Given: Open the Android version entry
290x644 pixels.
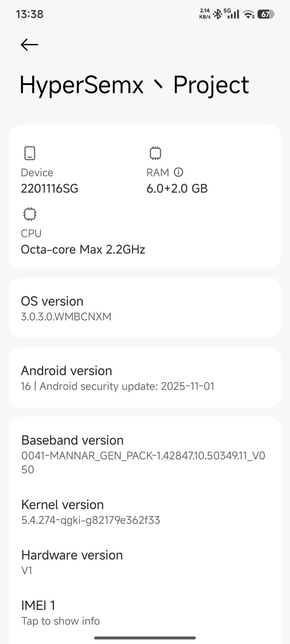Looking at the screenshot, I should point(145,378).
